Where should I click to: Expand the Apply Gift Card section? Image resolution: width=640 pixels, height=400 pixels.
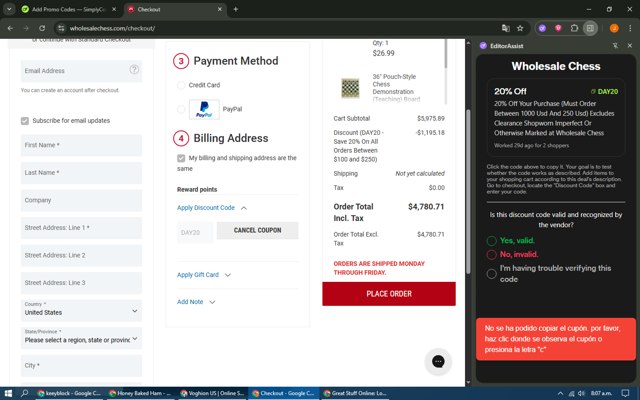coord(204,275)
